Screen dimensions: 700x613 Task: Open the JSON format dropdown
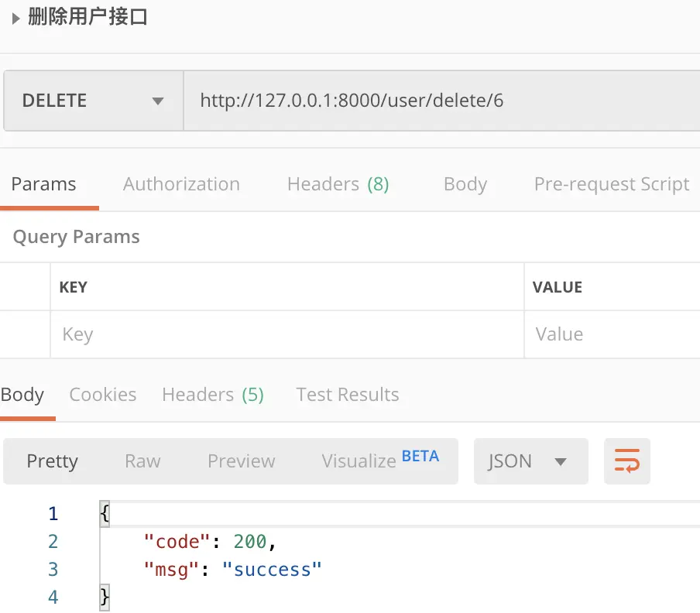coord(530,461)
